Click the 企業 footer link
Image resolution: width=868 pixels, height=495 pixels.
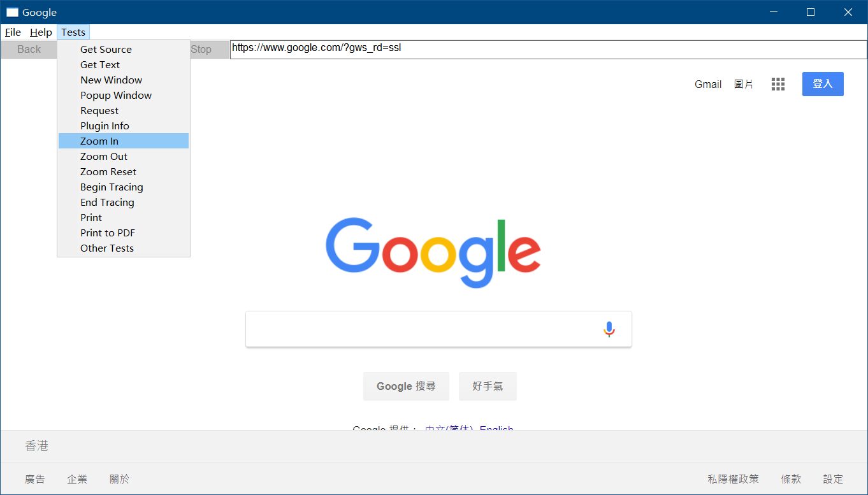point(77,479)
